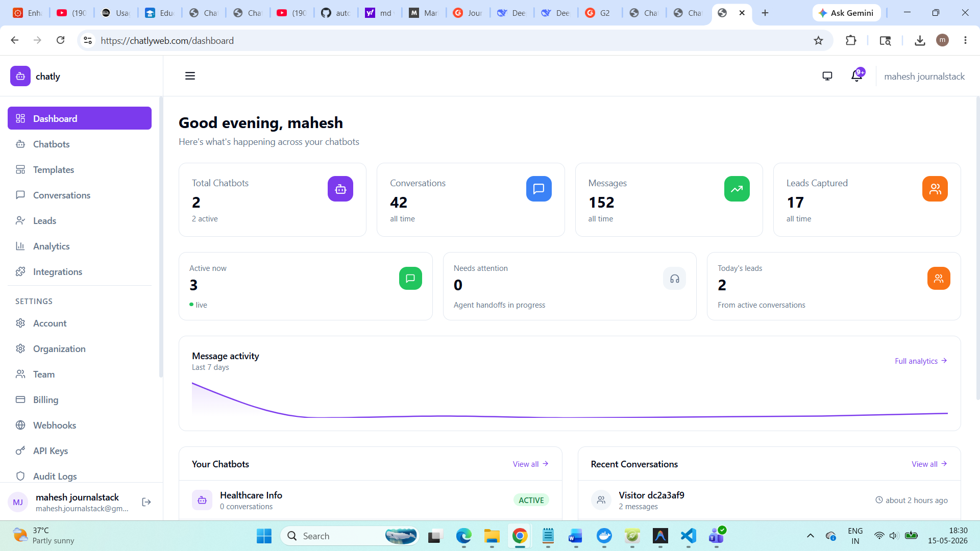Click the Active now green chat icon
The height and width of the screenshot is (551, 980).
point(410,279)
